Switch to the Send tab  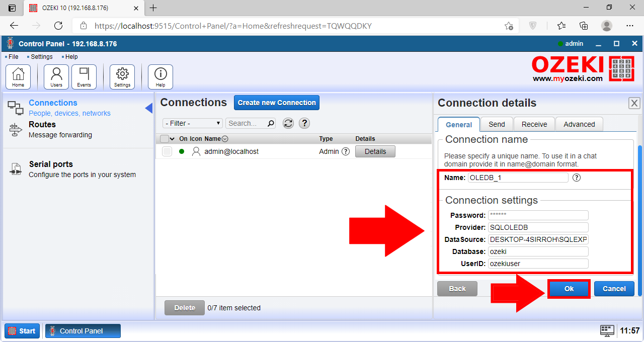[497, 124]
